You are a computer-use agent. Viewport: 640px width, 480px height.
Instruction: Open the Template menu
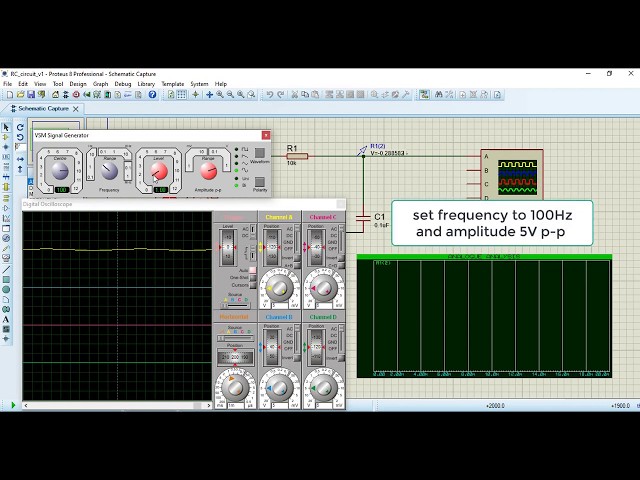(x=173, y=84)
